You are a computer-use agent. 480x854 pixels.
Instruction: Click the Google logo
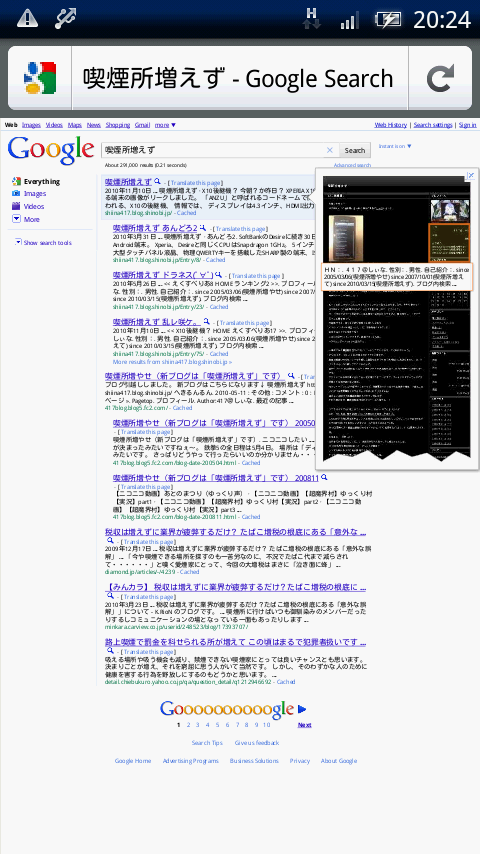click(51, 150)
